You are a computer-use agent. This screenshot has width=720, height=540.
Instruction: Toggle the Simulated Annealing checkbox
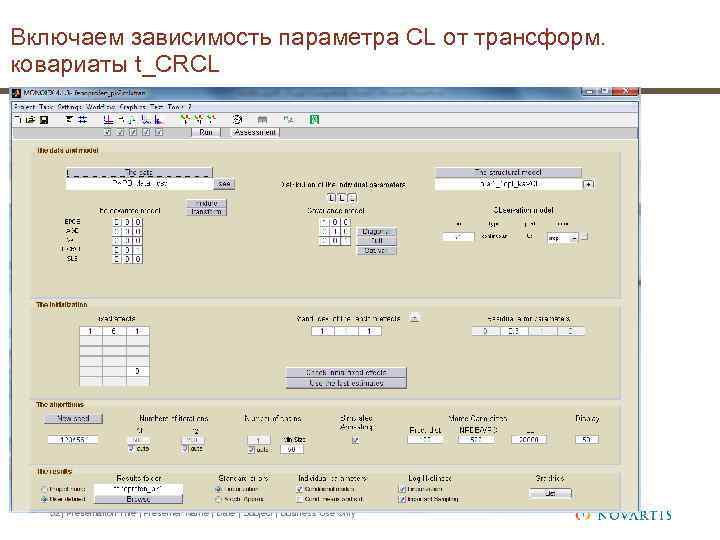[x=355, y=440]
